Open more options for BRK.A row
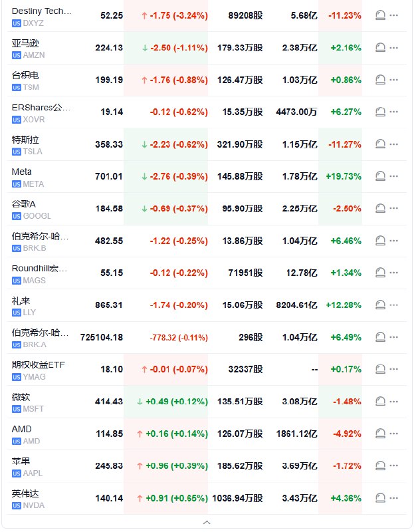 point(393,337)
